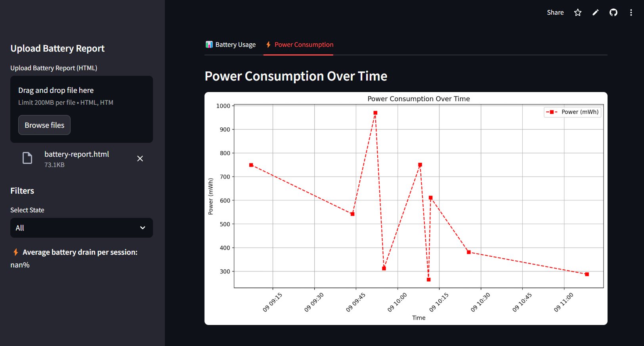Expand the Select State dropdown
The width and height of the screenshot is (644, 346).
[x=81, y=228]
